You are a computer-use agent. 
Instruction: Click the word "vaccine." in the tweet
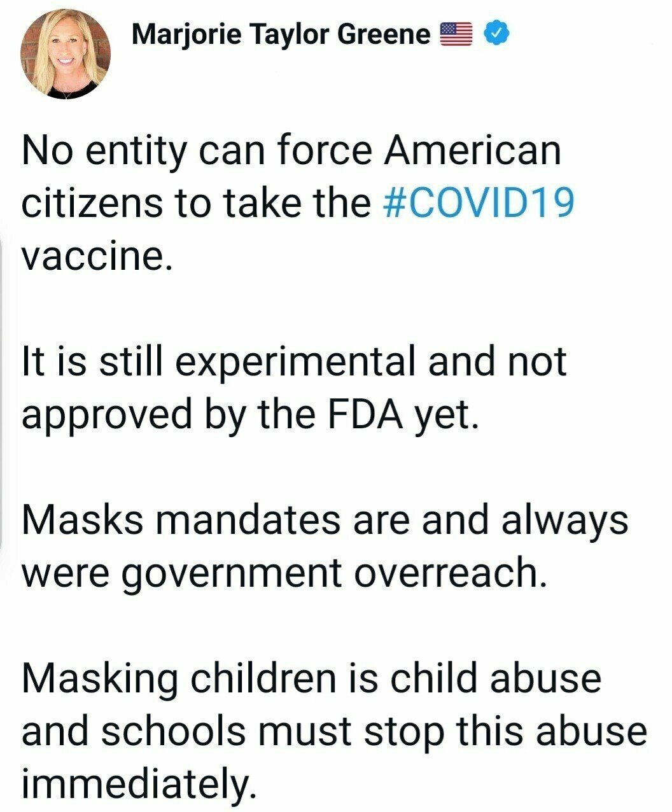[x=97, y=256]
